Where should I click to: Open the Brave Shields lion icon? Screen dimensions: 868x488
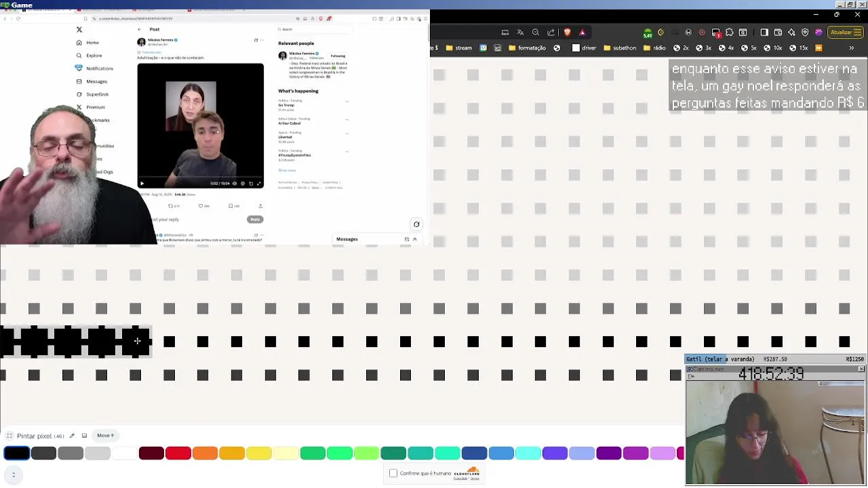(x=567, y=32)
